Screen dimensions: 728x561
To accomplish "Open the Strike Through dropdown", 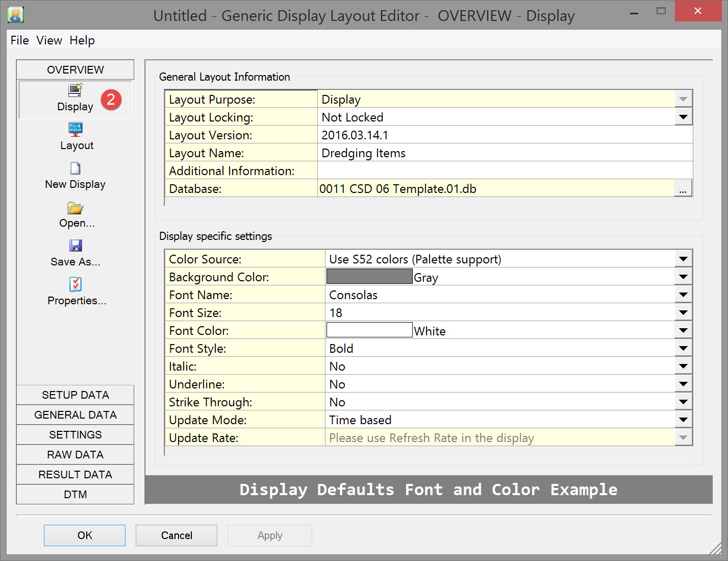I will click(683, 402).
